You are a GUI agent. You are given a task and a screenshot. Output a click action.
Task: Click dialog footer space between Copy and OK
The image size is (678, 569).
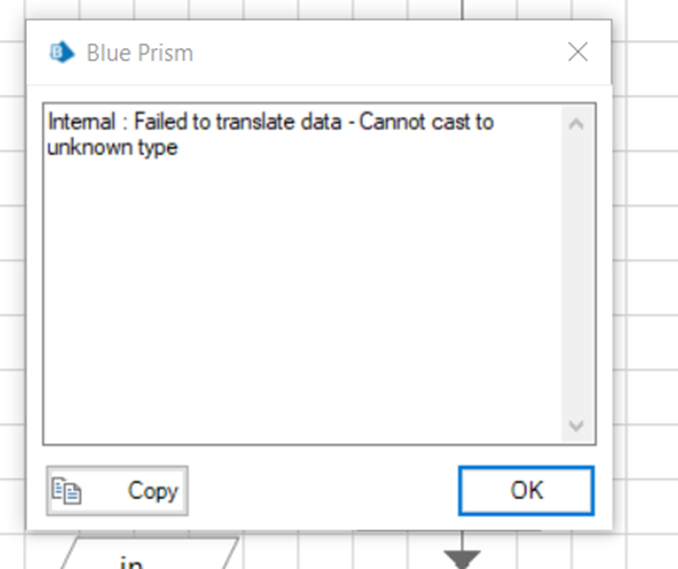click(x=320, y=491)
